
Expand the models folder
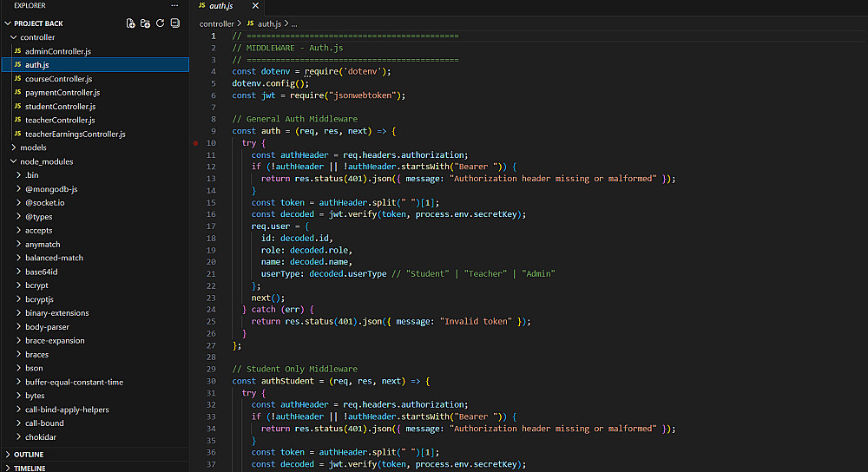33,147
